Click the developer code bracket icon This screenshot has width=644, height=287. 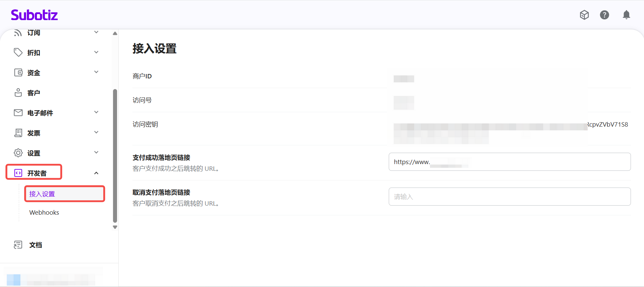click(x=18, y=173)
